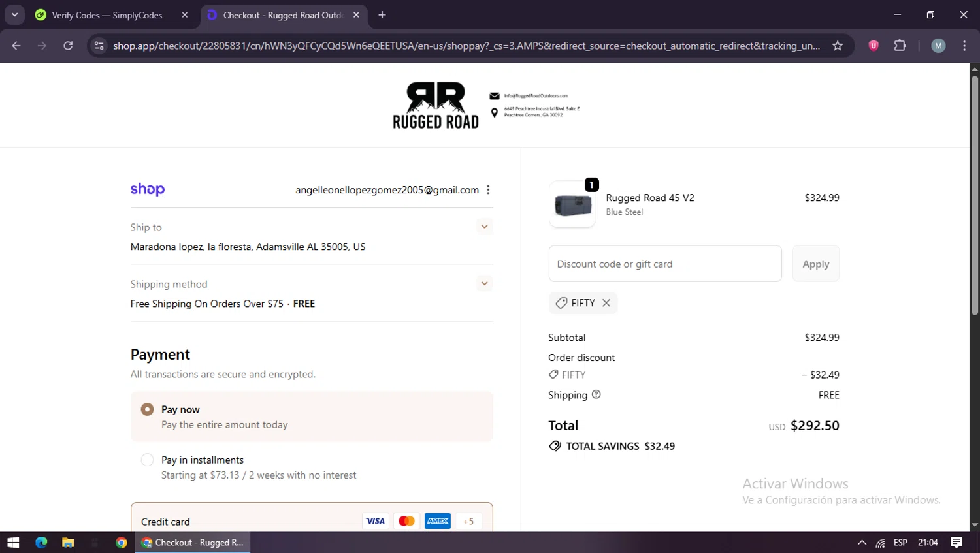The height and width of the screenshot is (553, 980).
Task: Open the red shield extension icon
Action: click(874, 46)
